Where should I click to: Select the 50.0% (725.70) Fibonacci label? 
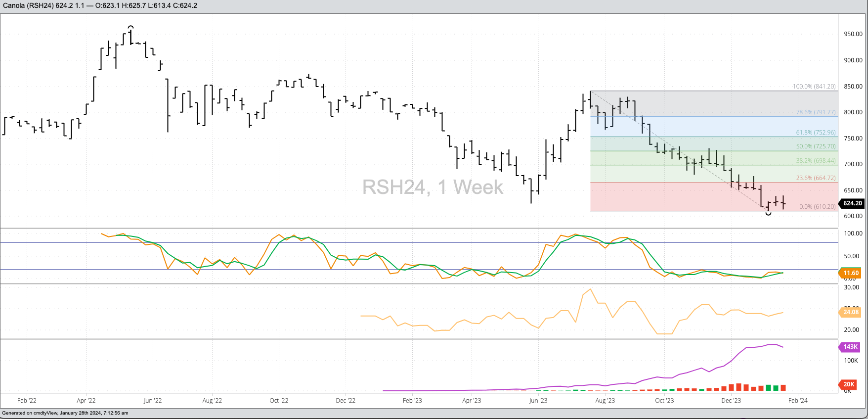pos(816,146)
